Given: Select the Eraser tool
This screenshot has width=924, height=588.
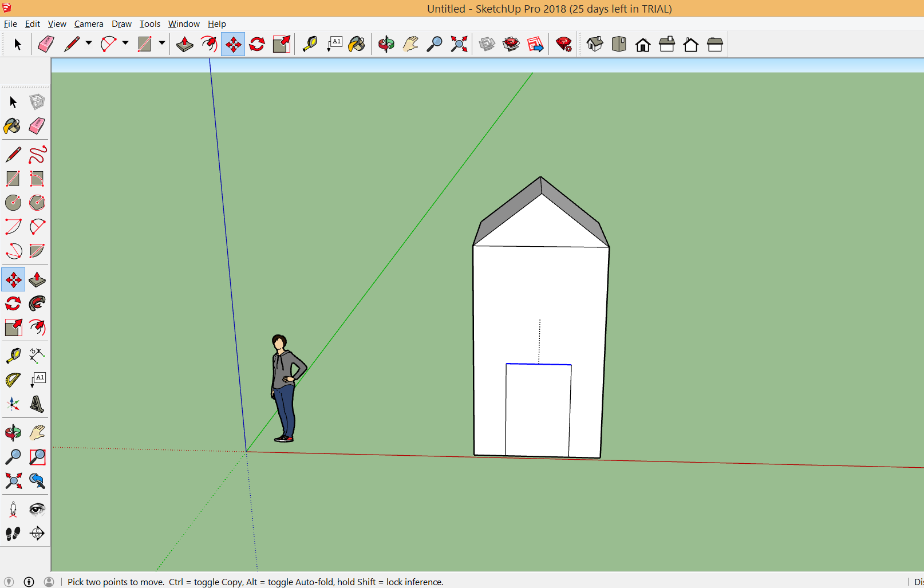Looking at the screenshot, I should 37,126.
